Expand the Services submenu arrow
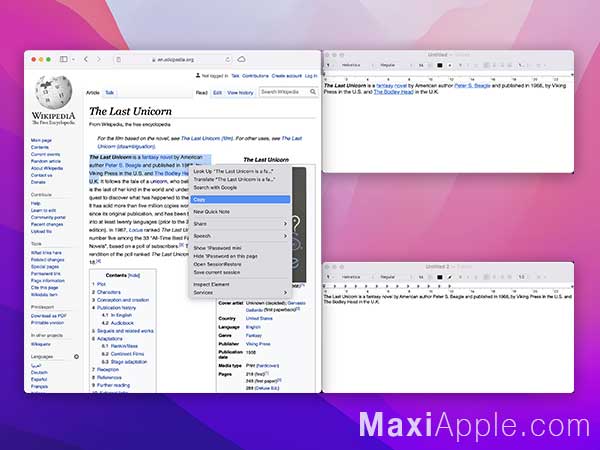The height and width of the screenshot is (450, 600). (x=285, y=292)
